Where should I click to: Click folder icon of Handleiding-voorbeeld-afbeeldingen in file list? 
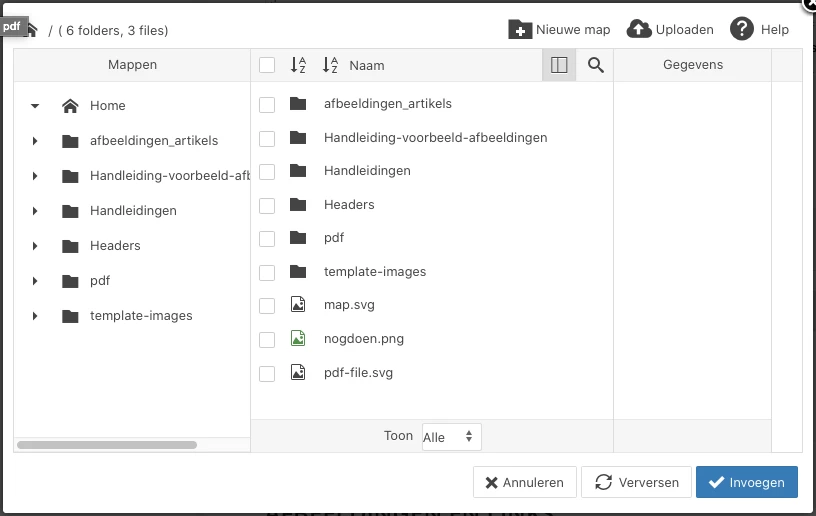pyautogui.click(x=298, y=138)
